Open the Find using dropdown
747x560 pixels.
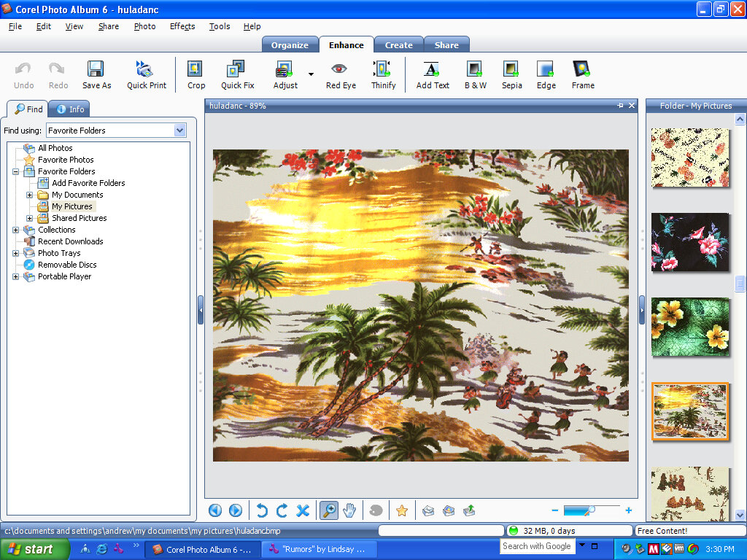(x=180, y=131)
